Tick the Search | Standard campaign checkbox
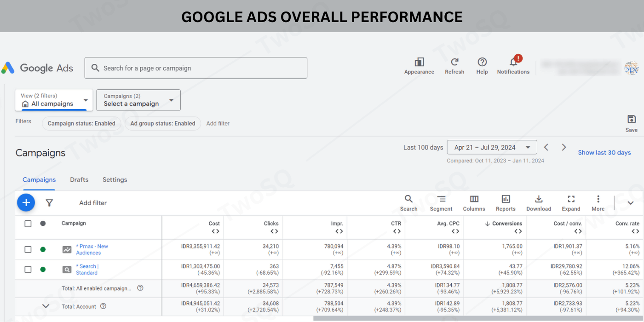Screen dimensions: 644x322 (x=28, y=269)
